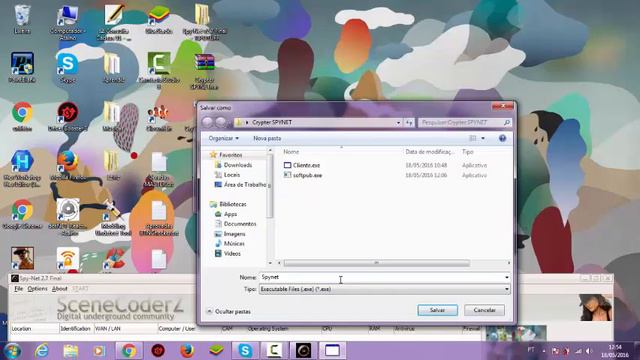Open Músicas library in navigation pane
The width and height of the screenshot is (640, 360).
click(234, 244)
